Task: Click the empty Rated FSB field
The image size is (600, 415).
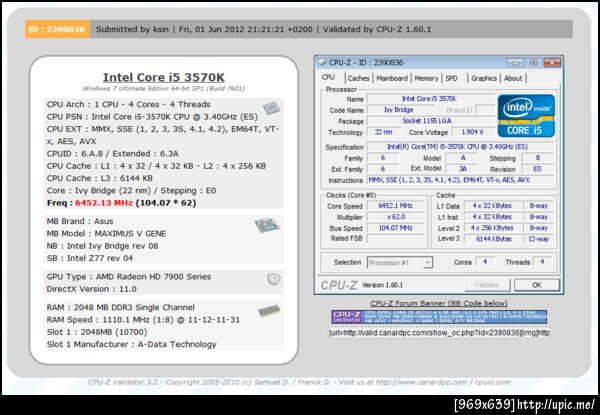Action: 396,239
